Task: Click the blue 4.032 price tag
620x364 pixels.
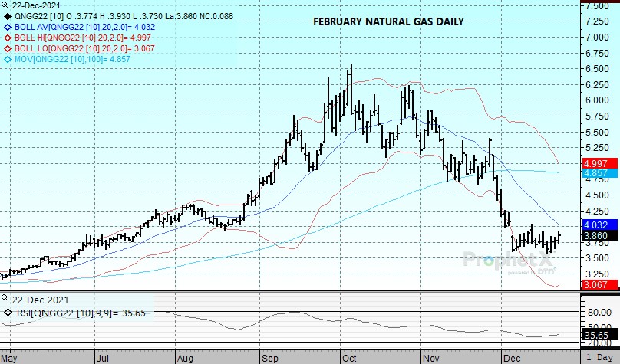Action: click(596, 225)
